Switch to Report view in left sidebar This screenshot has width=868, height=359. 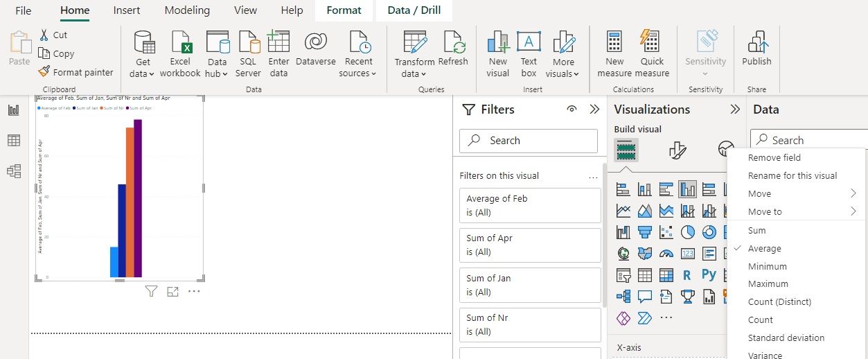point(14,110)
